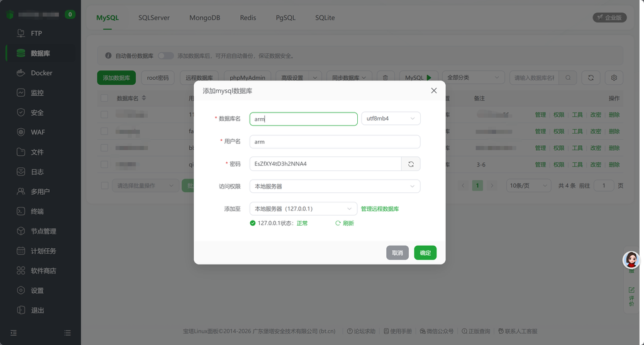Open the Docker whale icon in sidebar
Viewport: 644px width, 345px height.
coord(21,73)
